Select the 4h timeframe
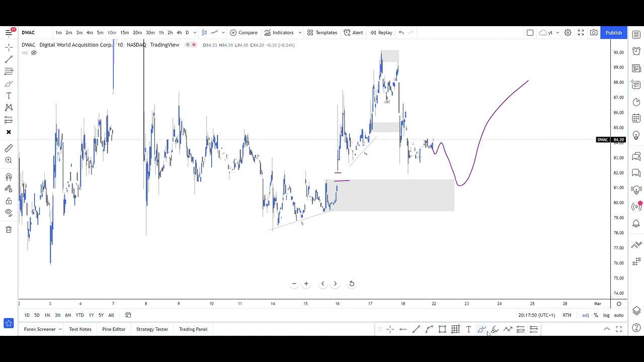This screenshot has height=362, width=644. click(x=179, y=33)
